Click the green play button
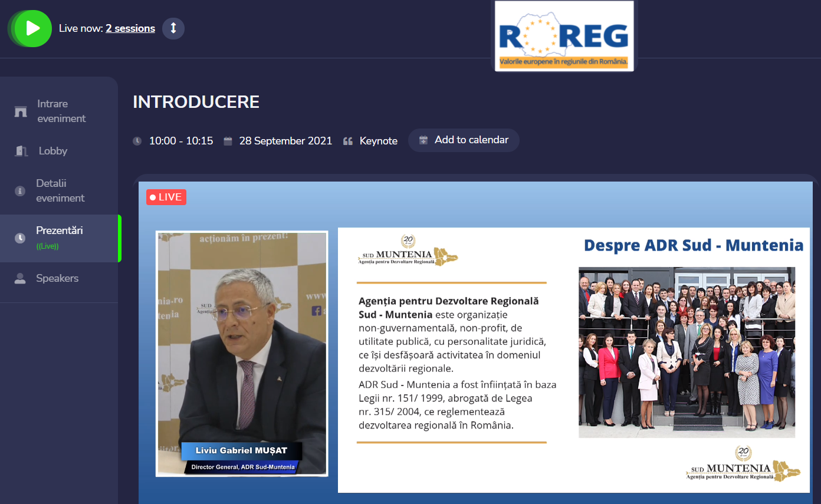 [32, 28]
